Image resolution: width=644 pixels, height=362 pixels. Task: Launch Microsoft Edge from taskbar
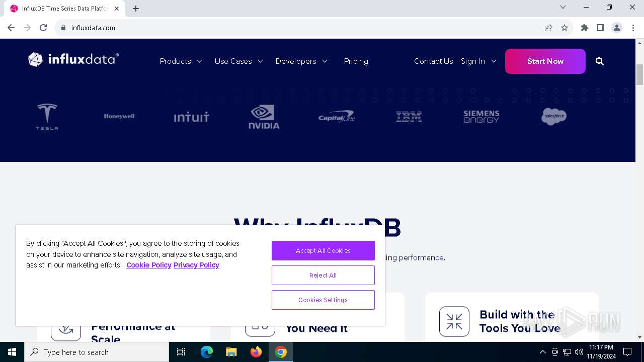coord(207,352)
